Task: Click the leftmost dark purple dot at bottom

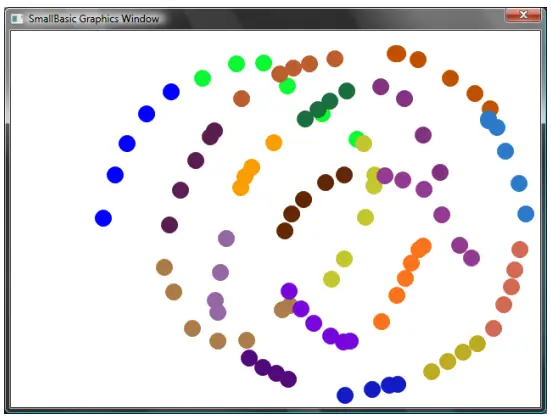Action: 249,358
